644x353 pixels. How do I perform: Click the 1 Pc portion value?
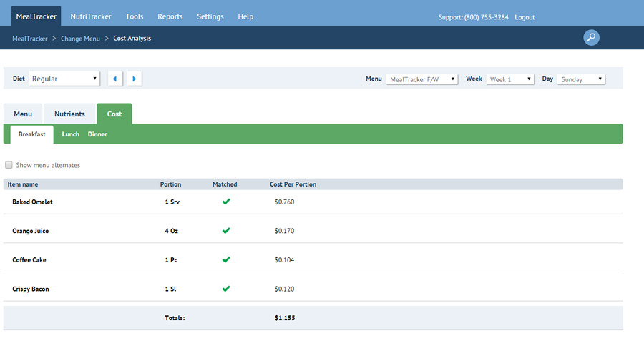[x=171, y=260]
